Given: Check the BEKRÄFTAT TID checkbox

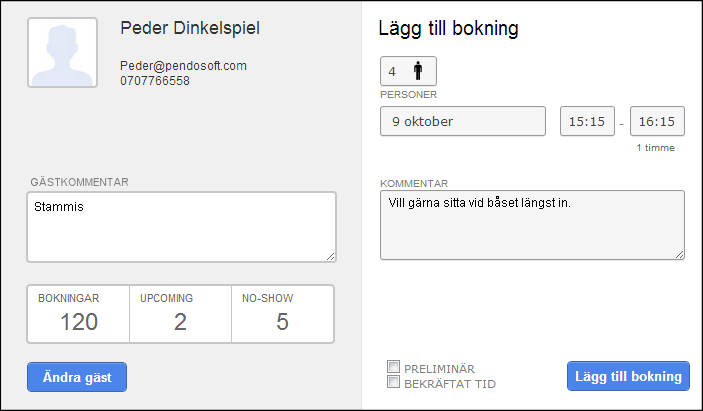Looking at the screenshot, I should click(393, 382).
